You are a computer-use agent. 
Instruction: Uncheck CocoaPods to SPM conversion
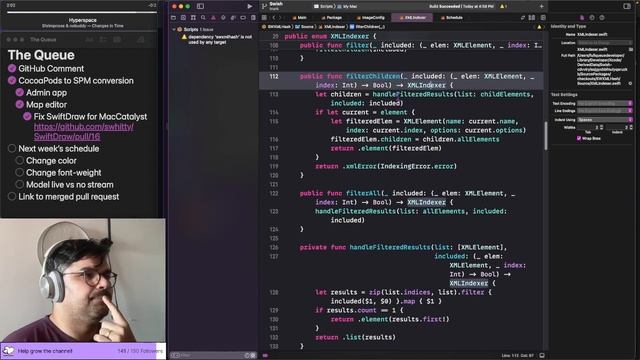tap(12, 80)
